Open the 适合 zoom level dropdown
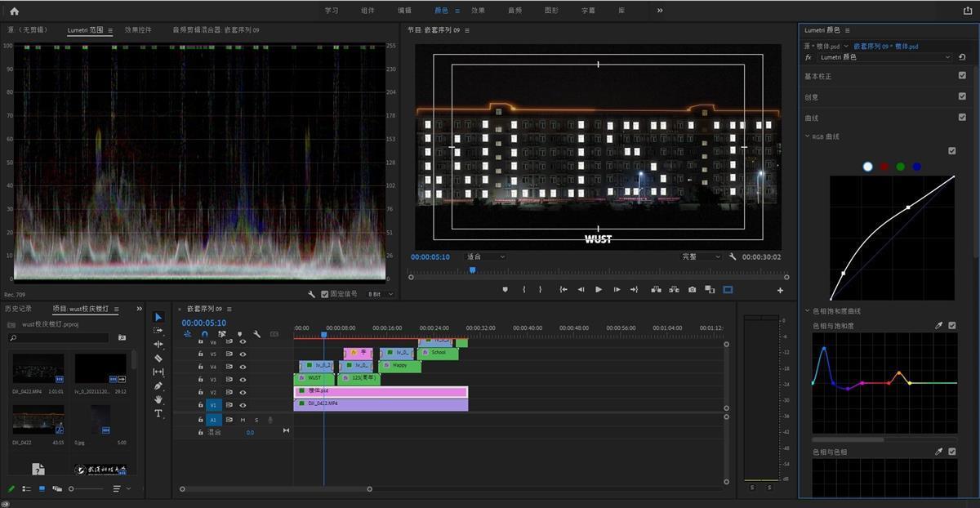The height and width of the screenshot is (508, 980). tap(485, 256)
